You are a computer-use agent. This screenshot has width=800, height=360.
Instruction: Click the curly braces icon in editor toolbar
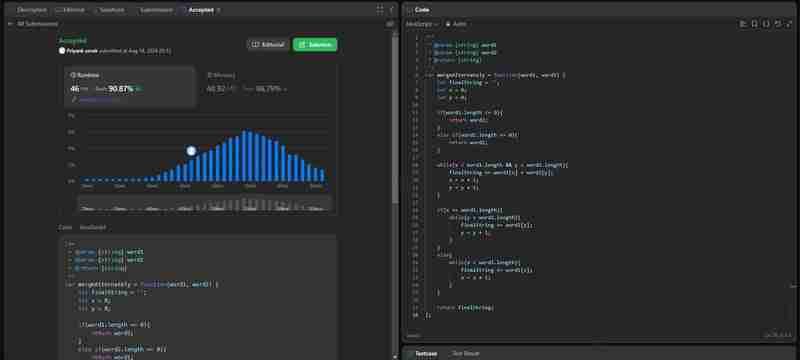[x=766, y=24]
